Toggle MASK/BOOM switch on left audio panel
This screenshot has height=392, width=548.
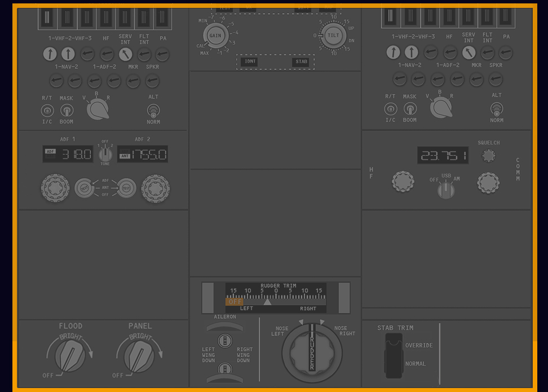pyautogui.click(x=67, y=110)
